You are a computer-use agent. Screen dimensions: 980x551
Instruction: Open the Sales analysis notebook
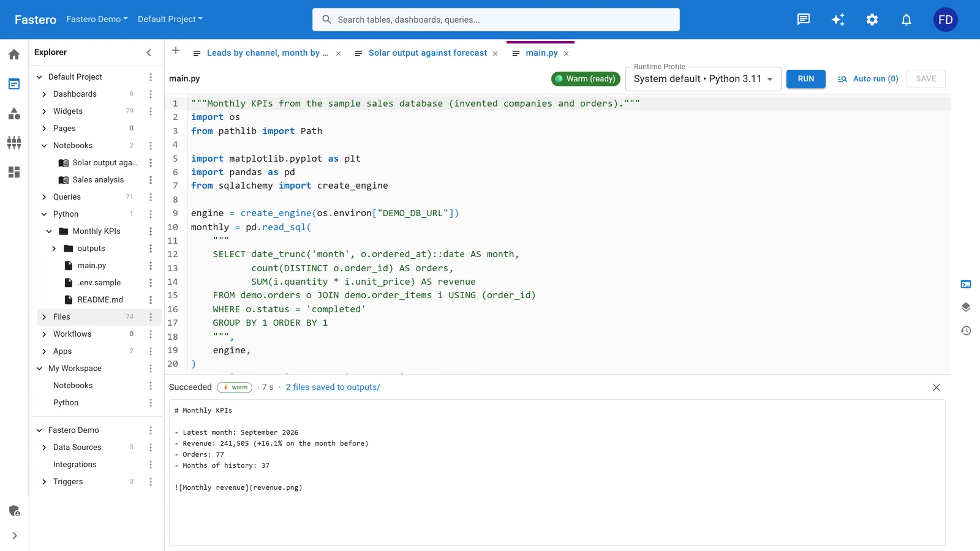pos(98,180)
